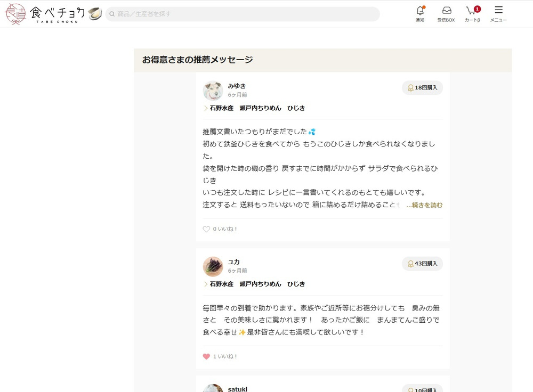Image resolution: width=533 pixels, height=392 pixels.
Task: Open the shopping cart icon
Action: [x=471, y=11]
